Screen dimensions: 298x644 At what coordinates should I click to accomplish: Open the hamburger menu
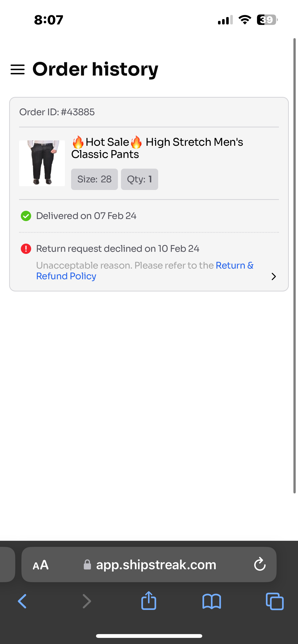pos(18,69)
